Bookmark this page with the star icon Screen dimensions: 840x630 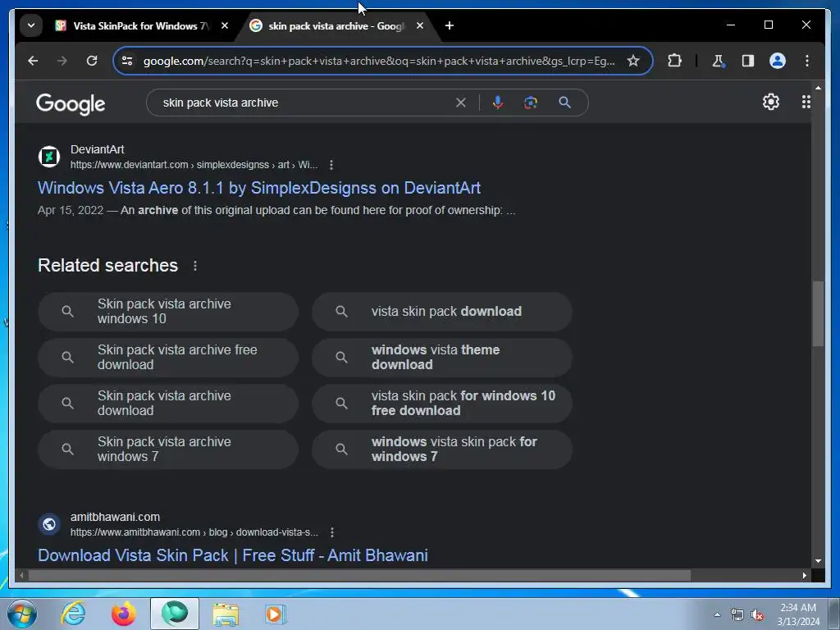click(x=633, y=61)
